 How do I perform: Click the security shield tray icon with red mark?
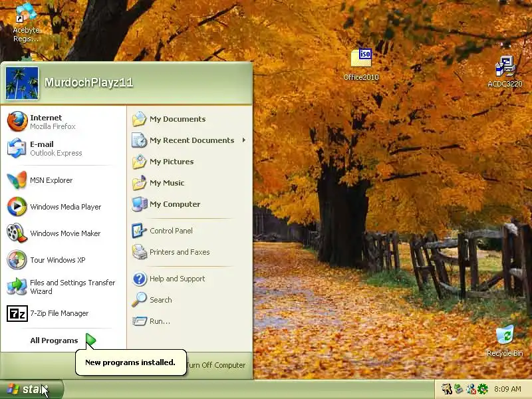pos(471,389)
